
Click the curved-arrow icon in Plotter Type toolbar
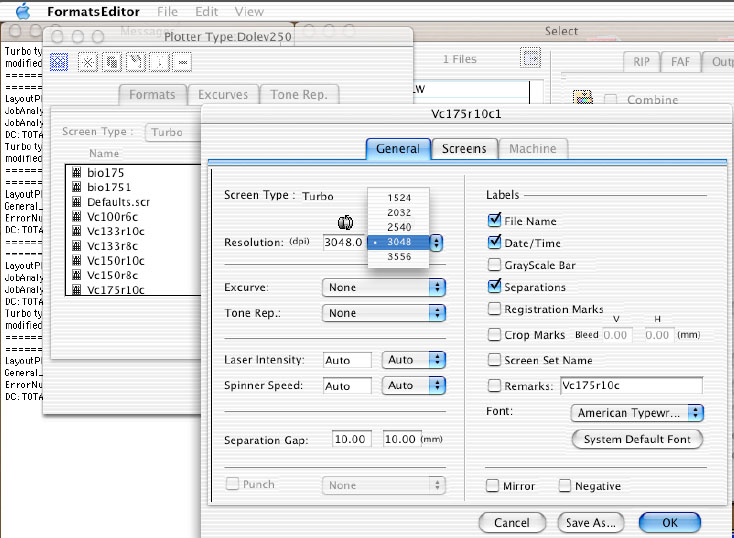(136, 62)
